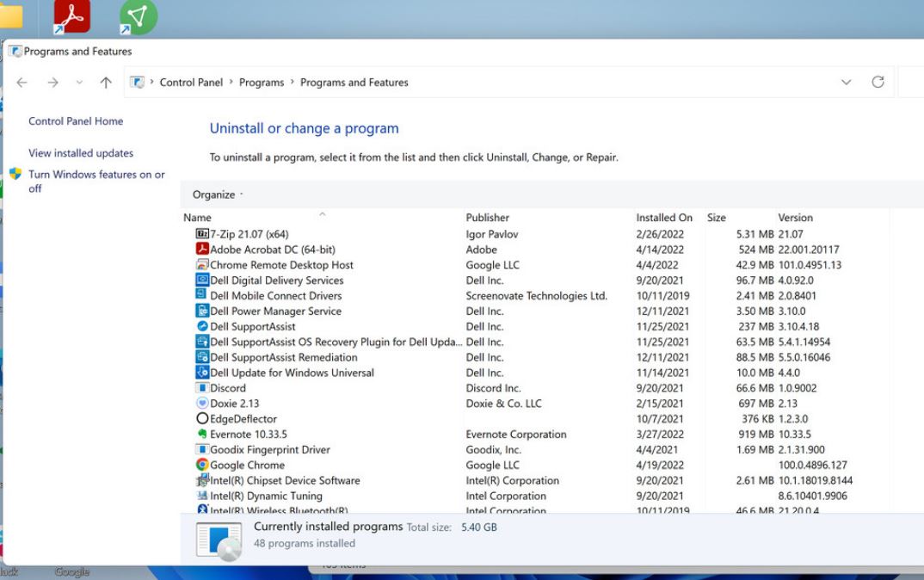
Task: Click the EdgeDeflector circle icon
Action: pos(202,419)
